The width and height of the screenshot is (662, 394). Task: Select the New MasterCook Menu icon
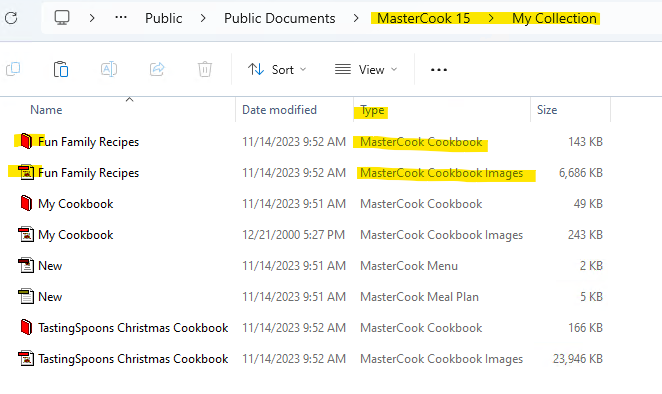point(26,265)
